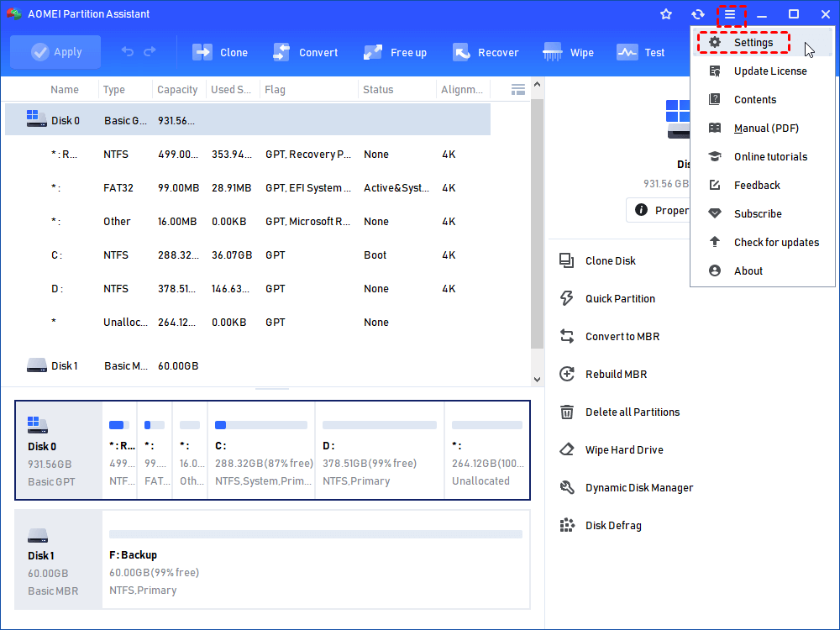Open the Clone tool

[220, 52]
